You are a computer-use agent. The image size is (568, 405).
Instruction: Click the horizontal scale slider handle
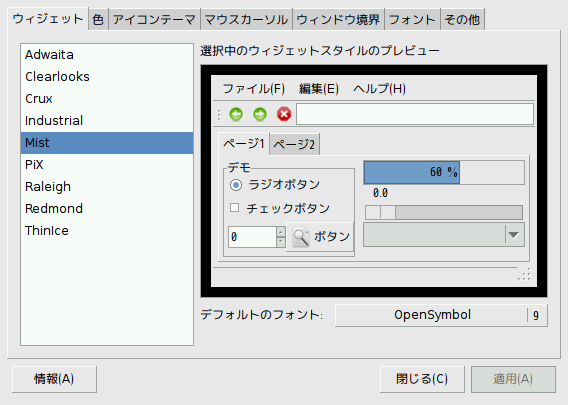pos(380,212)
